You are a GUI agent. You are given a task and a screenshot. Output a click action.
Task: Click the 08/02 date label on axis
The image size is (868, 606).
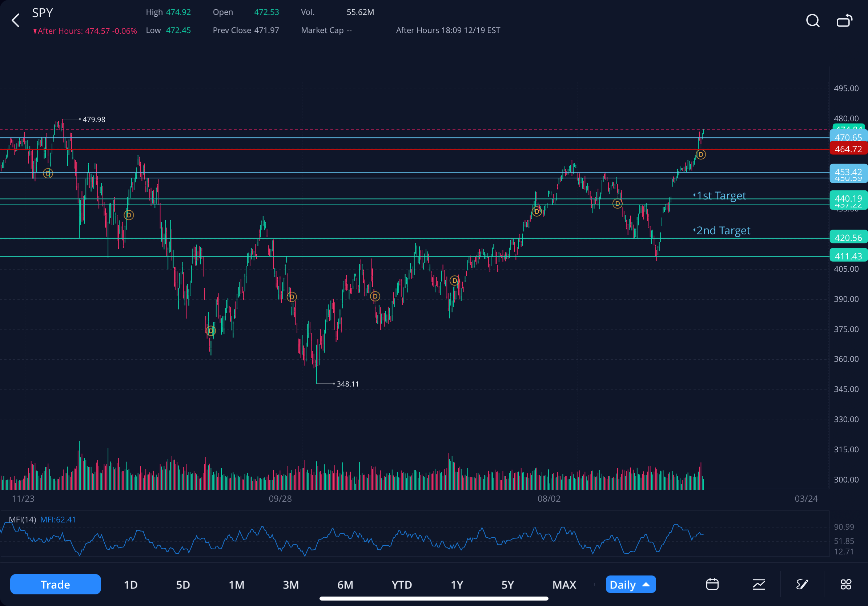549,498
